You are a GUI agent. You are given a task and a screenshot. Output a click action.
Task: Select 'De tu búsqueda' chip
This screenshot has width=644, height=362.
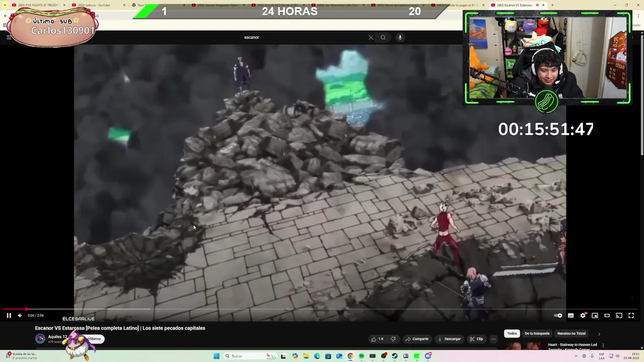point(537,333)
